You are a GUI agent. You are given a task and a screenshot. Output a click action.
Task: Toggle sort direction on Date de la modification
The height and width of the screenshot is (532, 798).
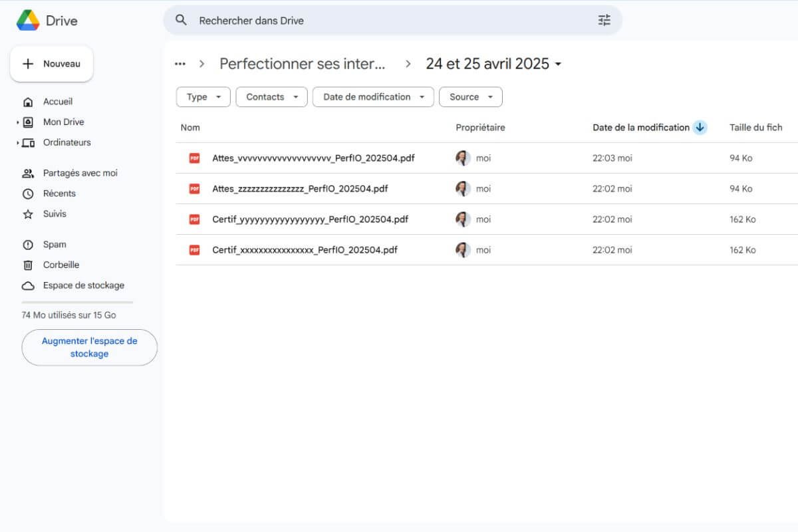point(700,127)
